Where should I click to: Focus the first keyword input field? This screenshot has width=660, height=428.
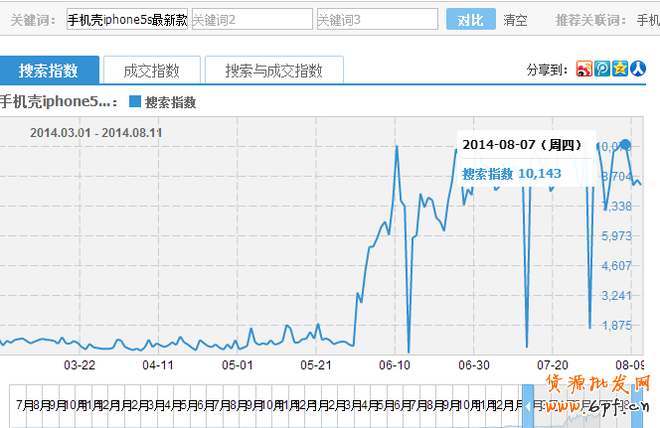[x=127, y=20]
